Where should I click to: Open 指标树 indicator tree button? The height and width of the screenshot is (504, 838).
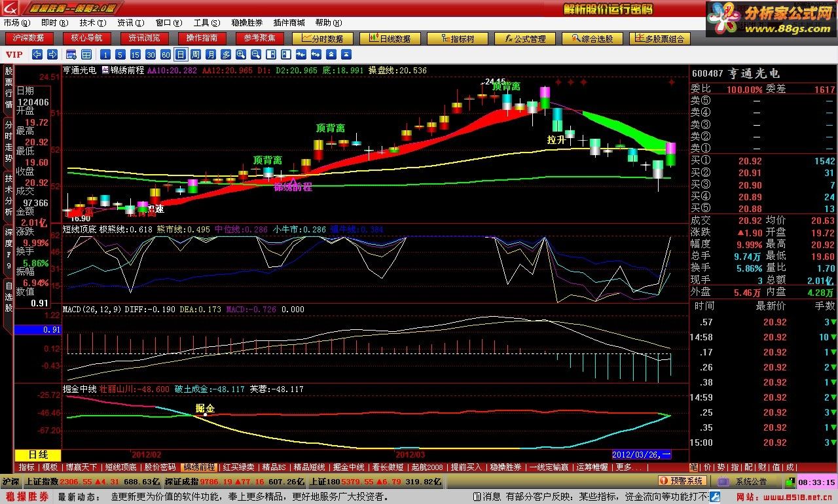point(458,39)
